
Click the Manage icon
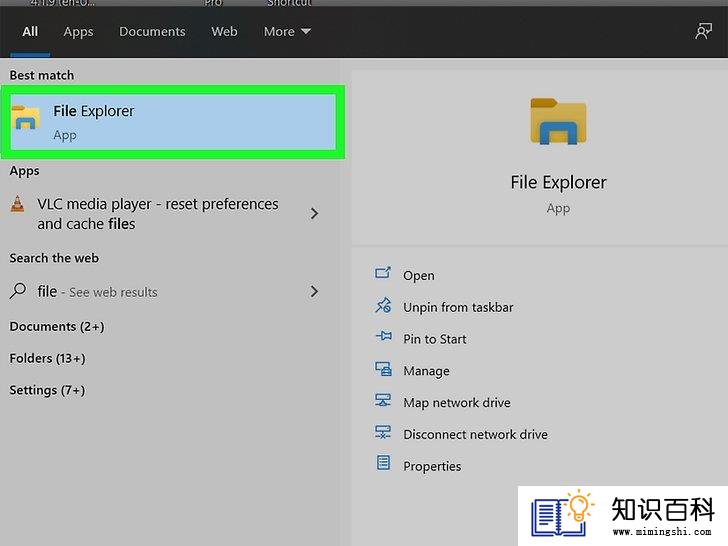tap(383, 369)
